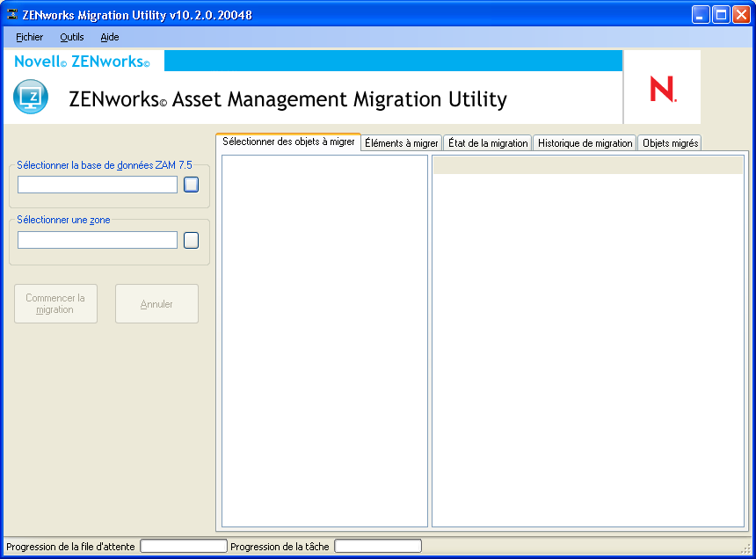Minimize the ZENworks Migration Utility window

coord(700,15)
